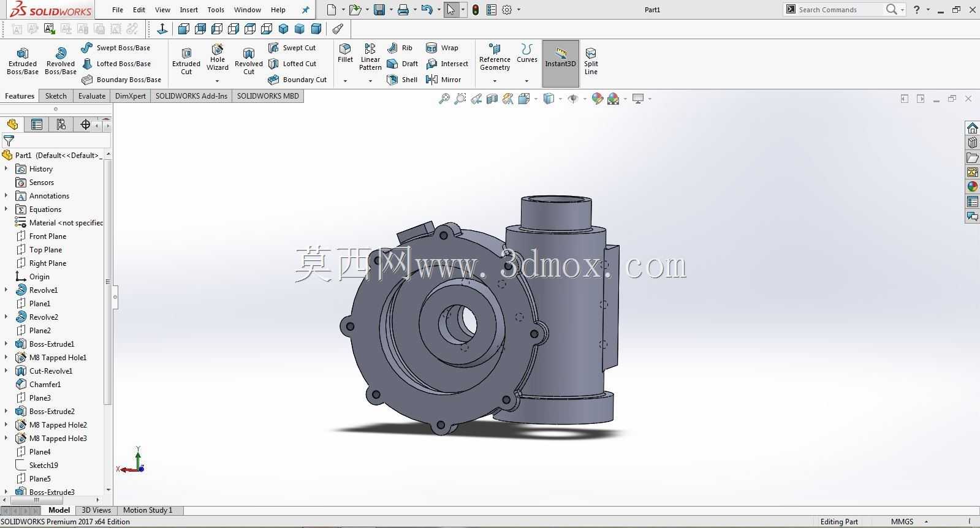The height and width of the screenshot is (528, 980).
Task: Choose the Lofted Cut feature
Action: (292, 64)
